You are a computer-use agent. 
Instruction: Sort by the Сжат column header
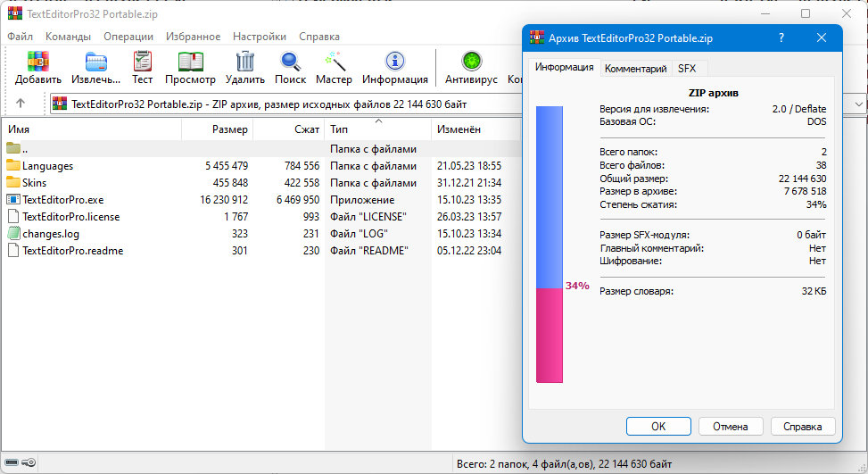288,129
